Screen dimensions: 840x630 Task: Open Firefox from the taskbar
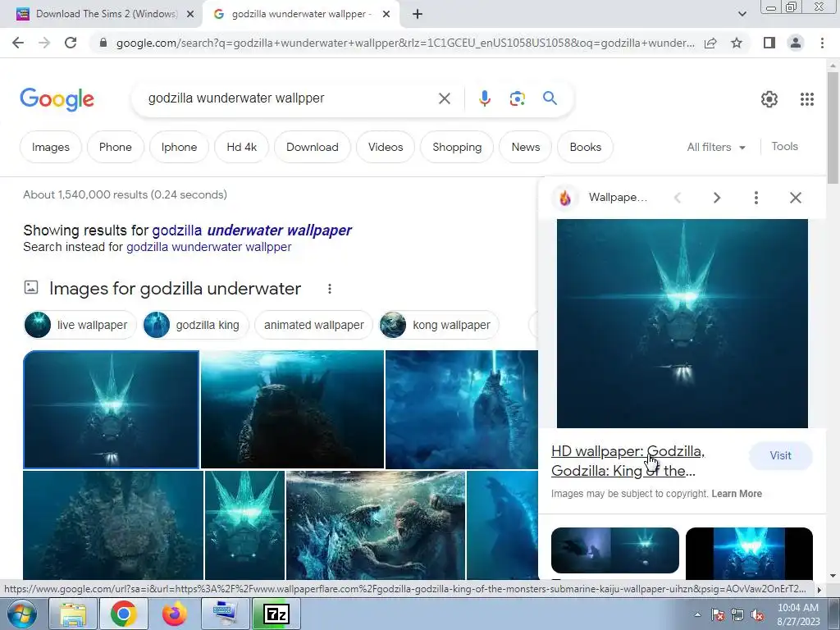[x=174, y=614]
